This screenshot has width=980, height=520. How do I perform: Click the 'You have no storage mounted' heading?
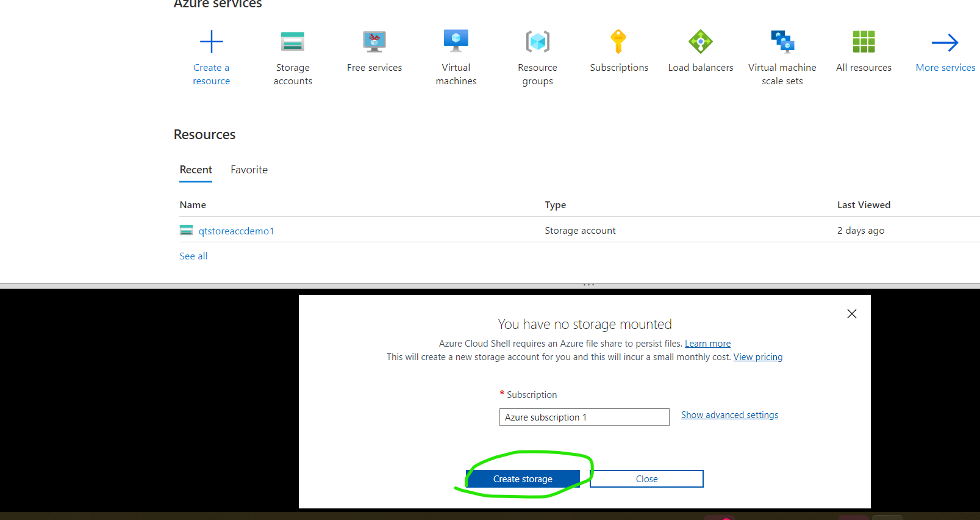pos(585,324)
